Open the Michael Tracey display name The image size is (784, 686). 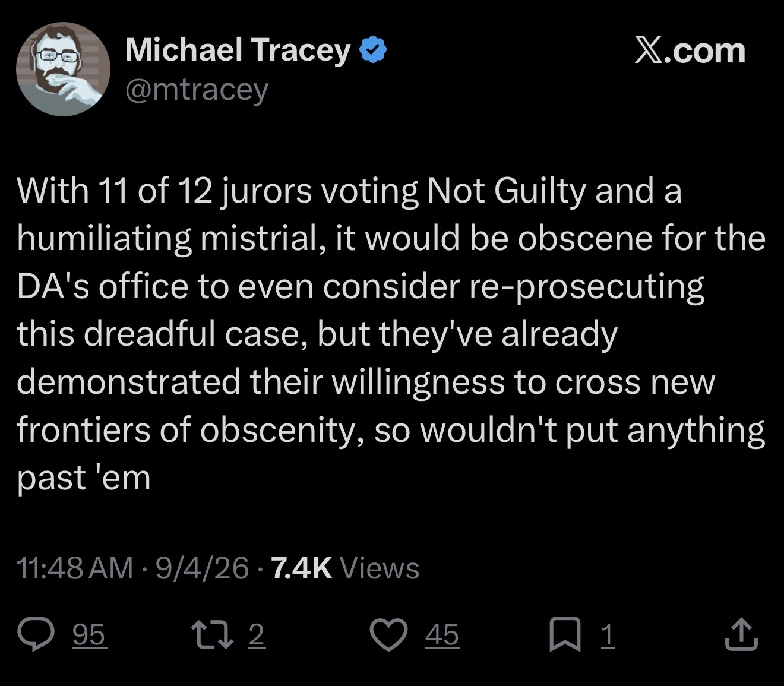point(238,50)
